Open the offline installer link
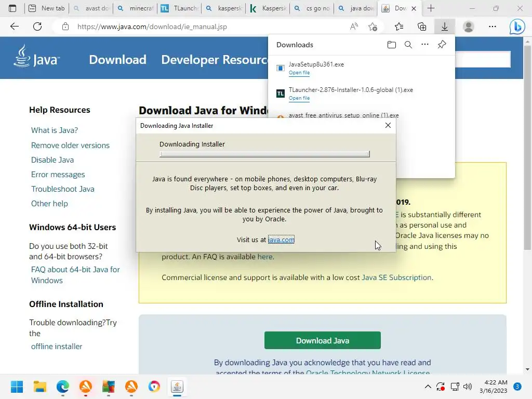Image resolution: width=532 pixels, height=399 pixels. pos(57,347)
